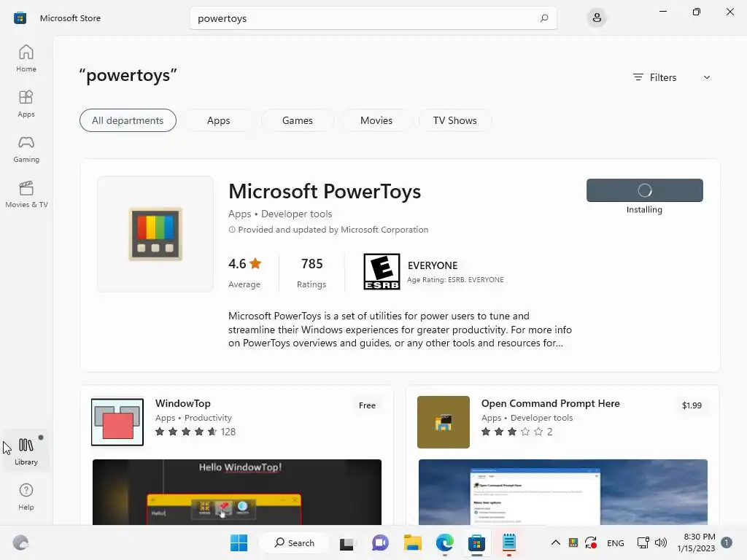This screenshot has width=747, height=560.
Task: Open Task View on taskbar
Action: tap(347, 542)
